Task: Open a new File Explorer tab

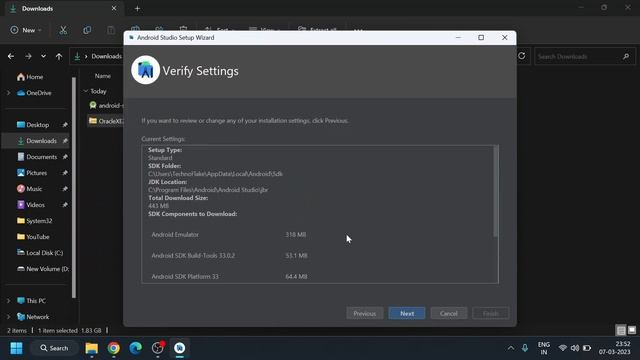Action: click(x=137, y=9)
